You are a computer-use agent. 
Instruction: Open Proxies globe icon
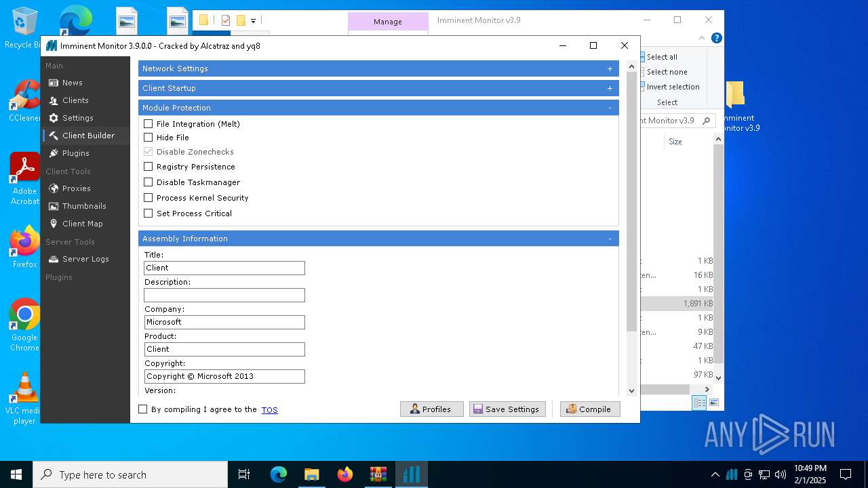tap(54, 188)
